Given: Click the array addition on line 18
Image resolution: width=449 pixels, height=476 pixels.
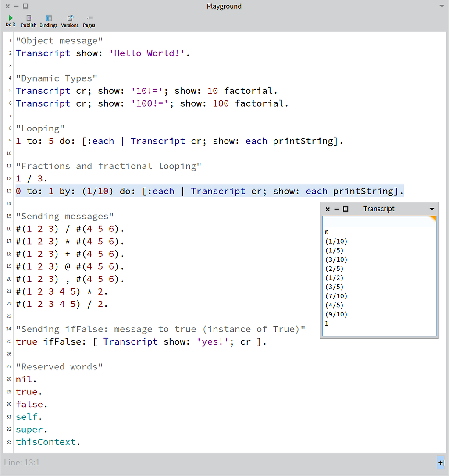Looking at the screenshot, I should 70,254.
